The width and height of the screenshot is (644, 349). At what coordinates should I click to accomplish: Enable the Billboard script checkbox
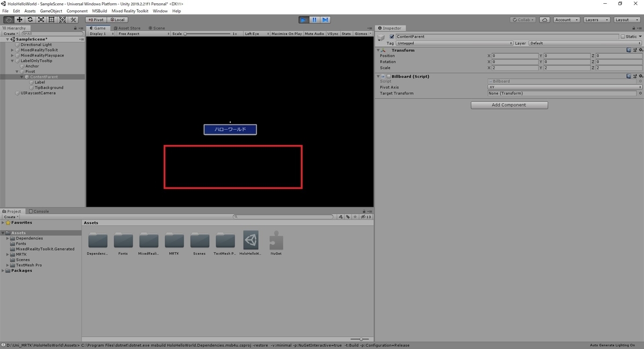389,76
